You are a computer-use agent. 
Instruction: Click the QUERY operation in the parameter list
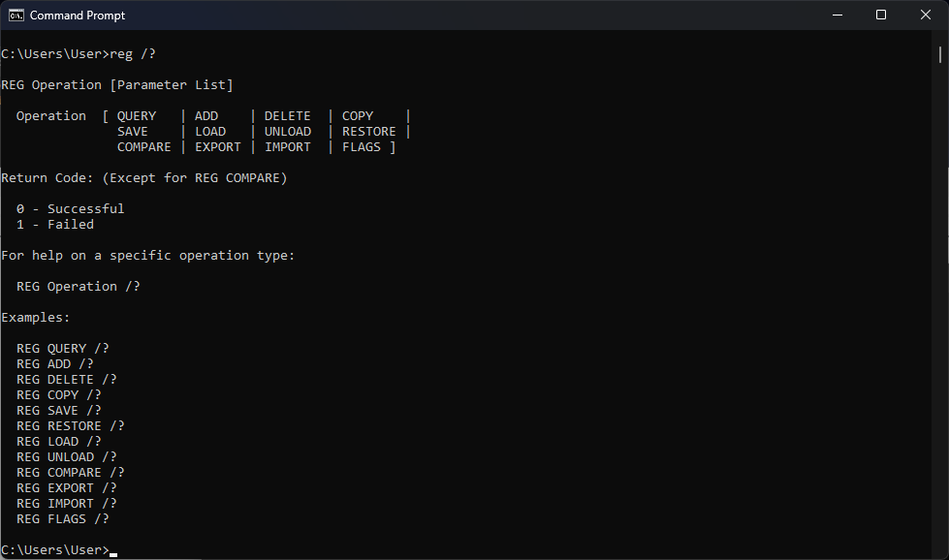135,115
